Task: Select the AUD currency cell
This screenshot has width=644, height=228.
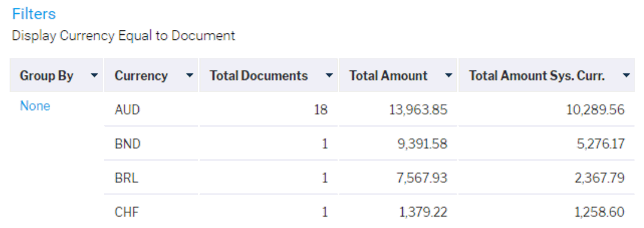Action: tap(151, 110)
